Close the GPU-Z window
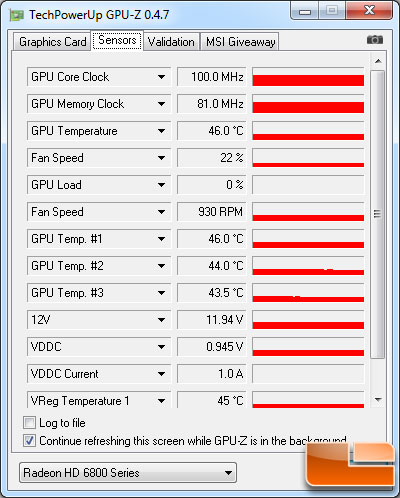Image resolution: width=400 pixels, height=498 pixels. coord(369,11)
